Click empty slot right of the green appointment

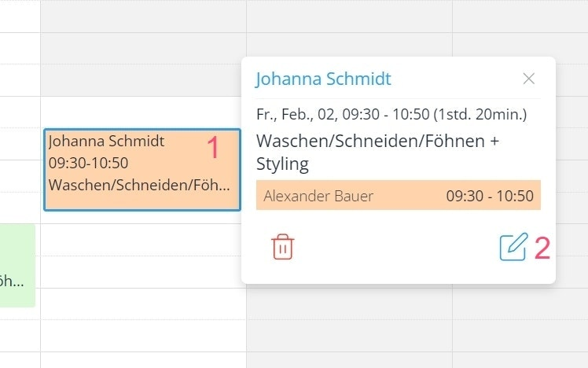pos(143,271)
